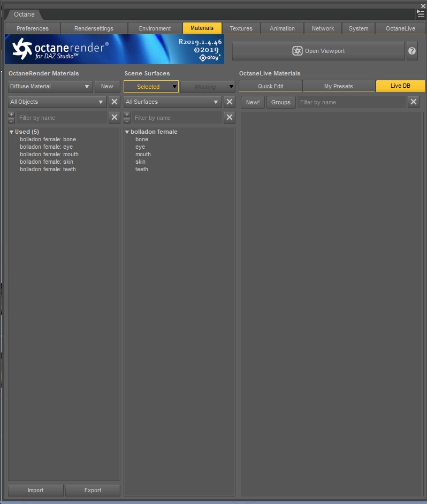Image resolution: width=427 pixels, height=504 pixels.
Task: Focus the materials Filter by name field
Action: click(x=62, y=118)
